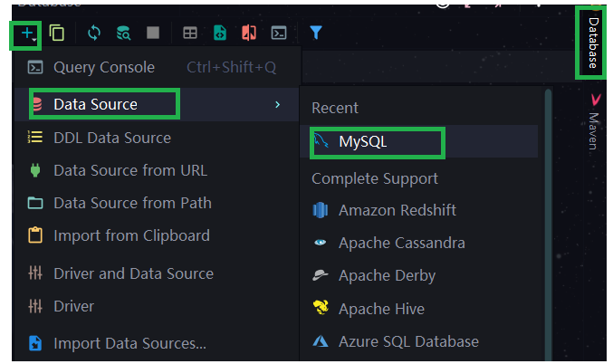Click the clipboard icon

click(35, 235)
